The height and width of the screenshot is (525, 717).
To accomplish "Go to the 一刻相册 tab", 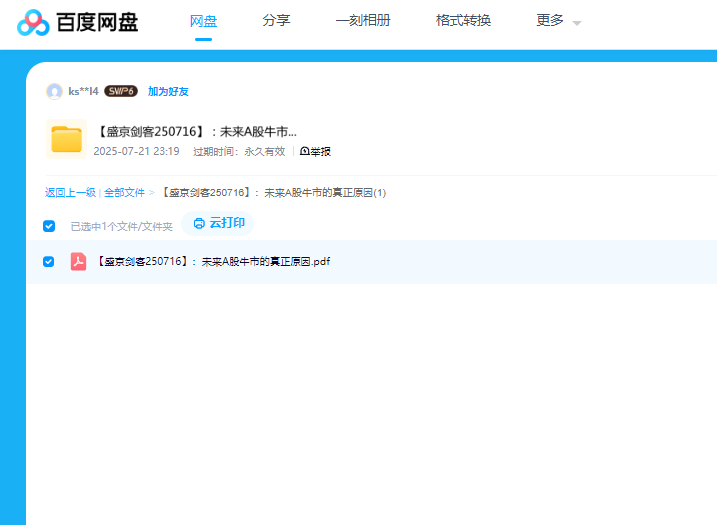I will [x=363, y=21].
